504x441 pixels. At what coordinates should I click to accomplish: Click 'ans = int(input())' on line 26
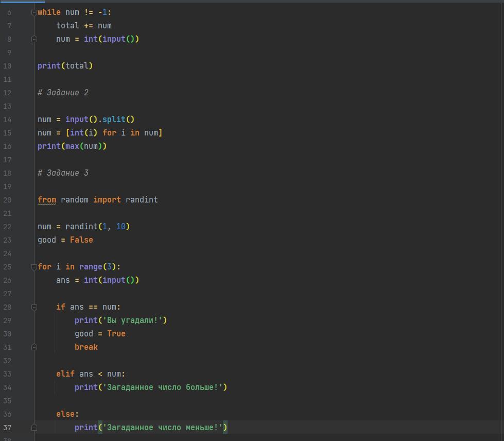coord(97,280)
